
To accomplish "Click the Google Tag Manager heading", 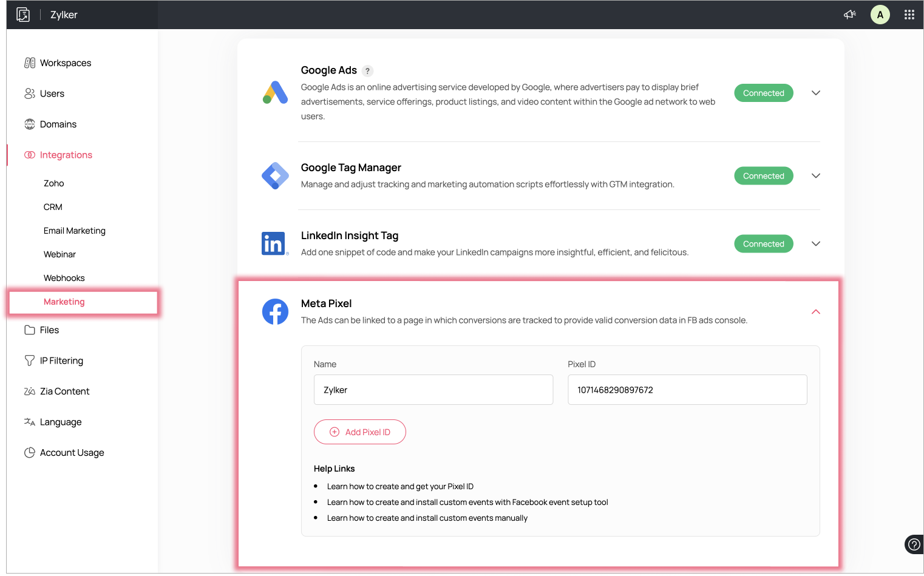I will 351,168.
